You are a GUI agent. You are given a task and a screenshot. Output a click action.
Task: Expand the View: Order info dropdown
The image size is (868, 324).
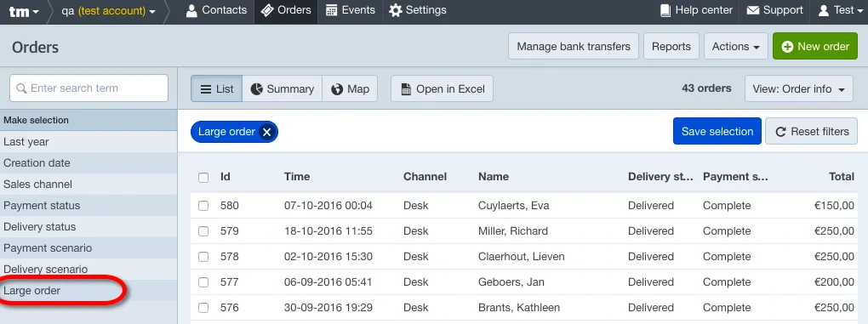(799, 89)
